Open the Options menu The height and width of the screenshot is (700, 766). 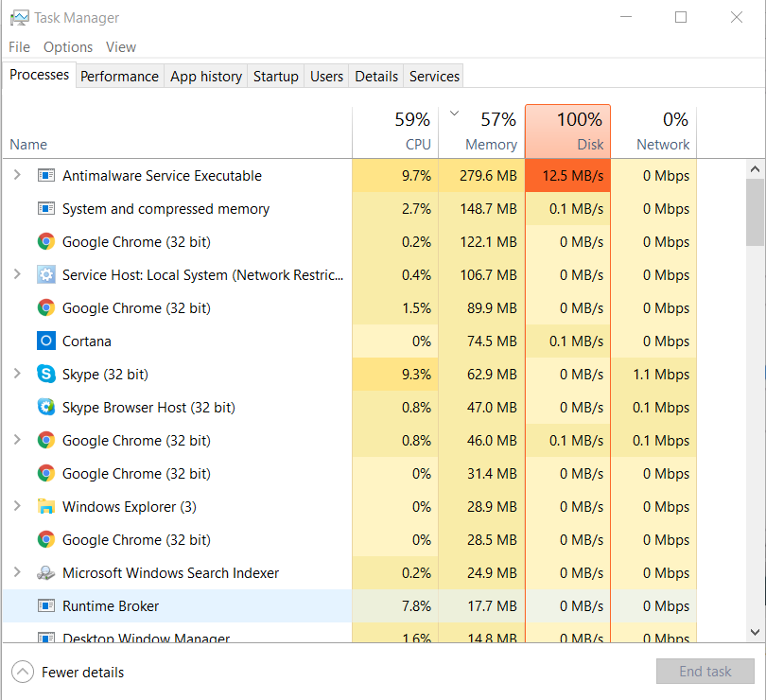[x=68, y=47]
